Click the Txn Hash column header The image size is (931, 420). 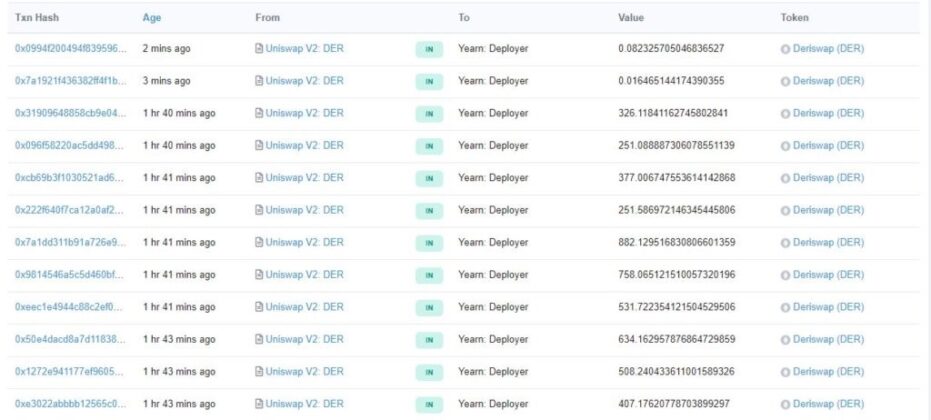[x=37, y=18]
